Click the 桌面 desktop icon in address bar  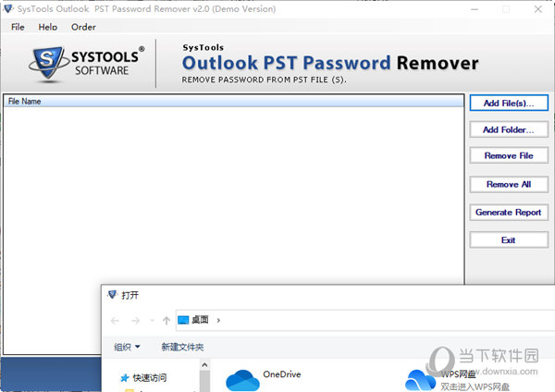point(183,320)
